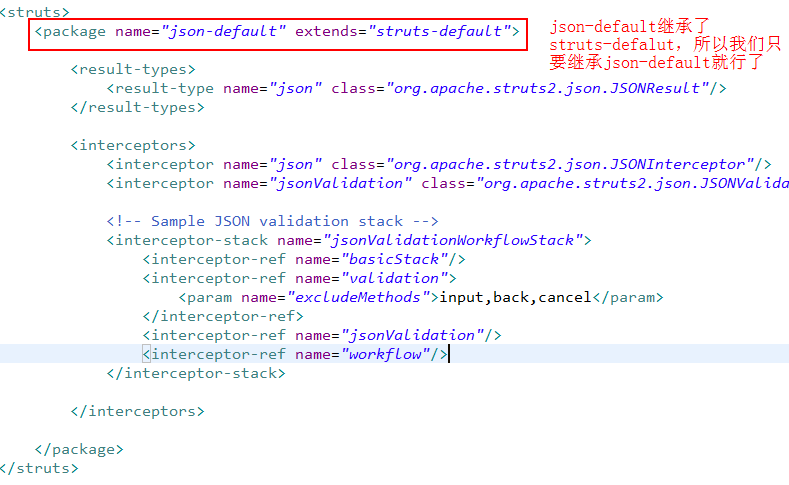789x485 pixels.
Task: Click the closing </package> tag
Action: (79, 449)
